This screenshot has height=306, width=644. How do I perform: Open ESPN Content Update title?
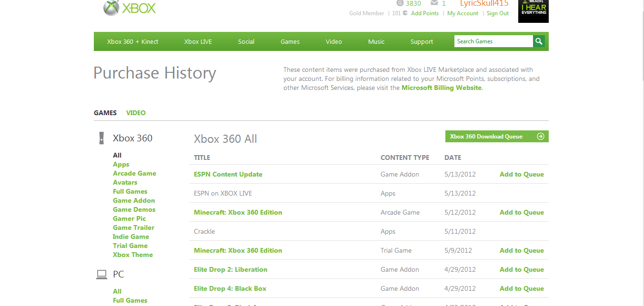[228, 174]
